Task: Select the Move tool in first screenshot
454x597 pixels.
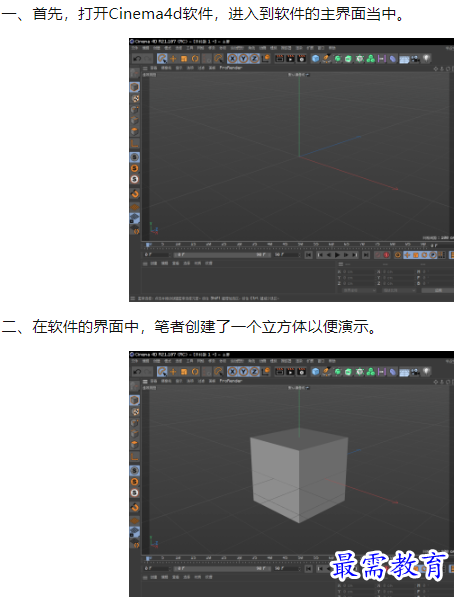Action: 173,59
